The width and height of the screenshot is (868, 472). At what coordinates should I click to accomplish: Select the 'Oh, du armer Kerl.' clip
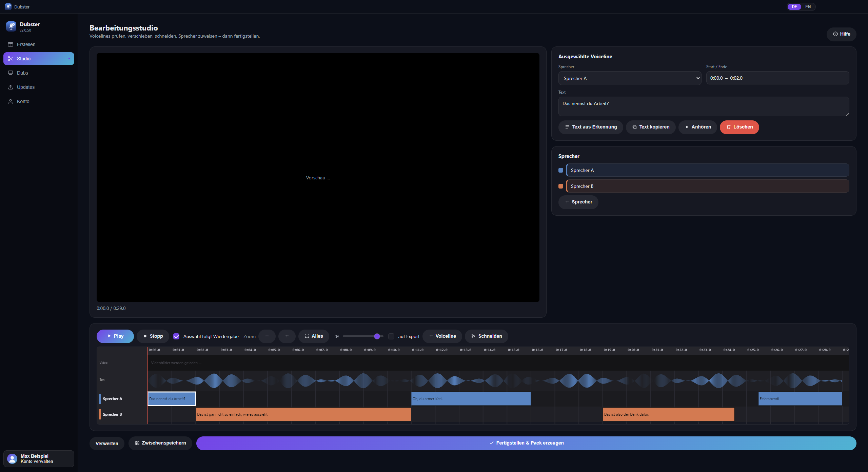point(471,399)
